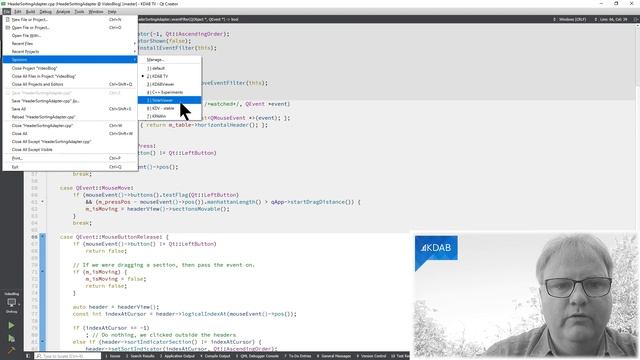Screen dimensions: 640x360
Task: Choose Close All Projects and Editors
Action: coord(70,84)
